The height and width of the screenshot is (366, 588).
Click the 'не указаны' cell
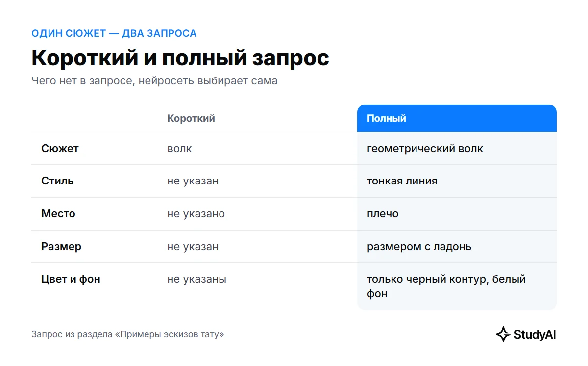(196, 279)
